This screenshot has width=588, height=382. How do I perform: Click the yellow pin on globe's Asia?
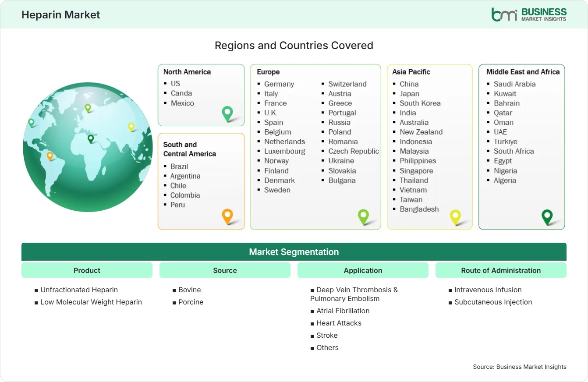click(131, 127)
